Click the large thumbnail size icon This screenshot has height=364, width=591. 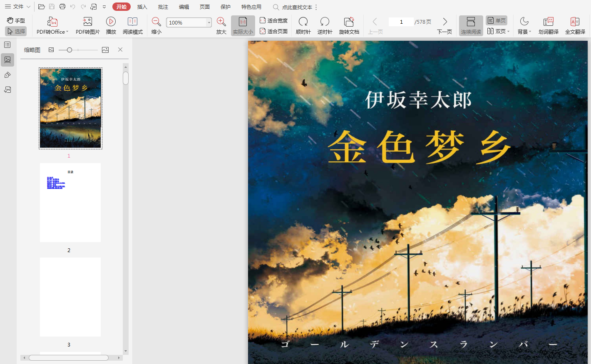[105, 50]
